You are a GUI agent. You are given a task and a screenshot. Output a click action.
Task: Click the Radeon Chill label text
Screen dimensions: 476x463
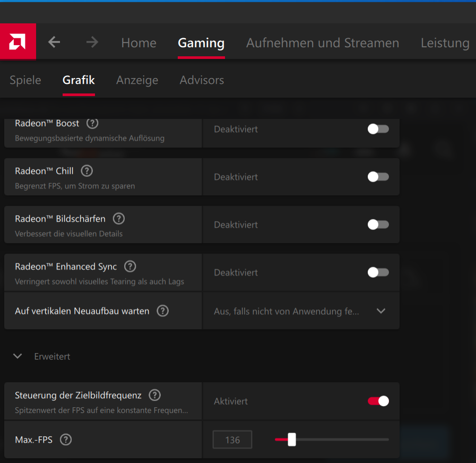click(x=44, y=171)
